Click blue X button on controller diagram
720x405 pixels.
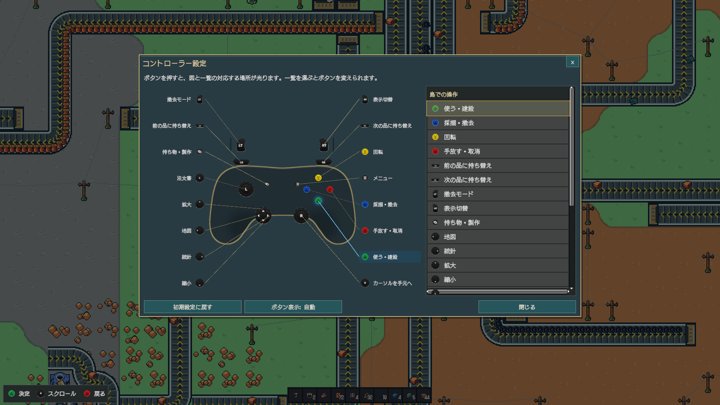coord(307,189)
